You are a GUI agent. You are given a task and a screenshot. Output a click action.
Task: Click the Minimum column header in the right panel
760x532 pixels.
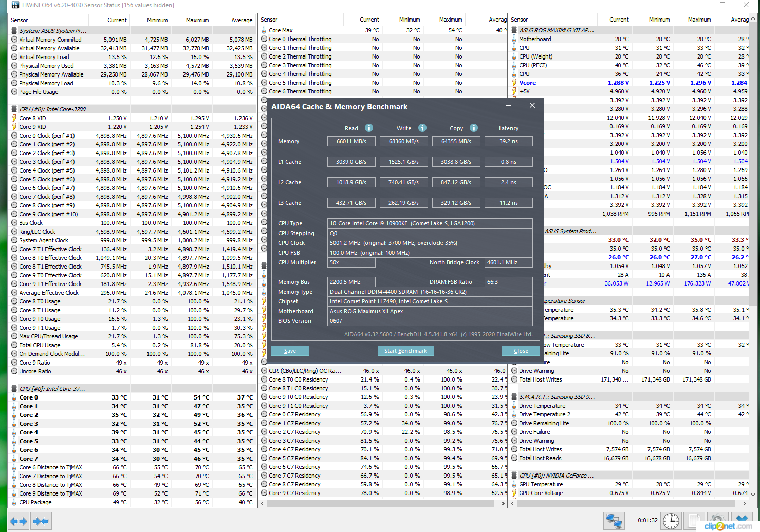click(652, 20)
